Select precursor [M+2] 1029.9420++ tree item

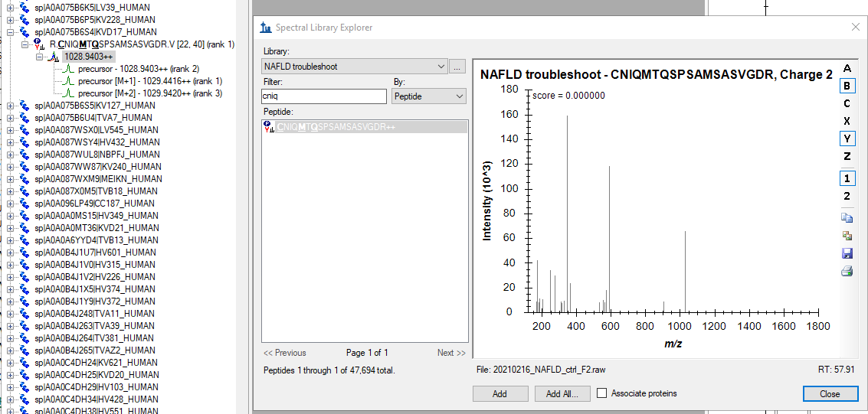pos(149,93)
